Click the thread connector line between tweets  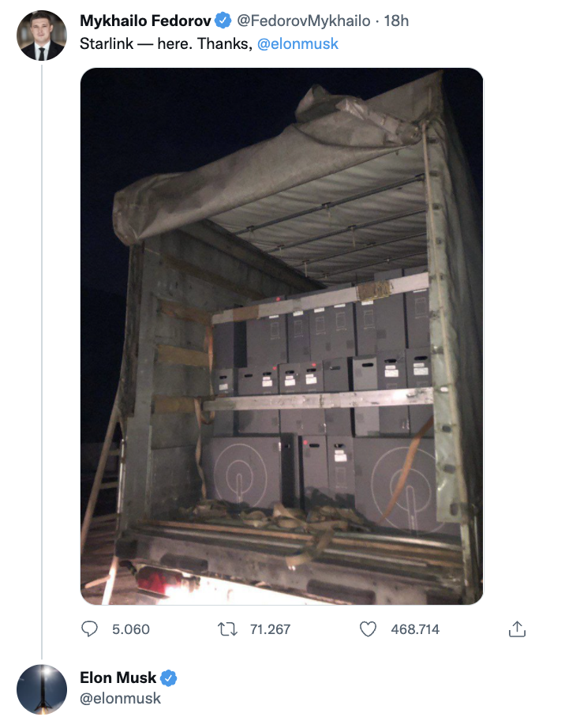[42, 362]
